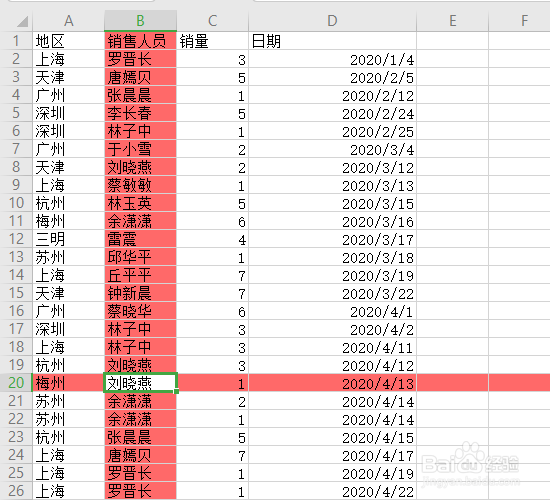Select column A header

[x=69, y=21]
